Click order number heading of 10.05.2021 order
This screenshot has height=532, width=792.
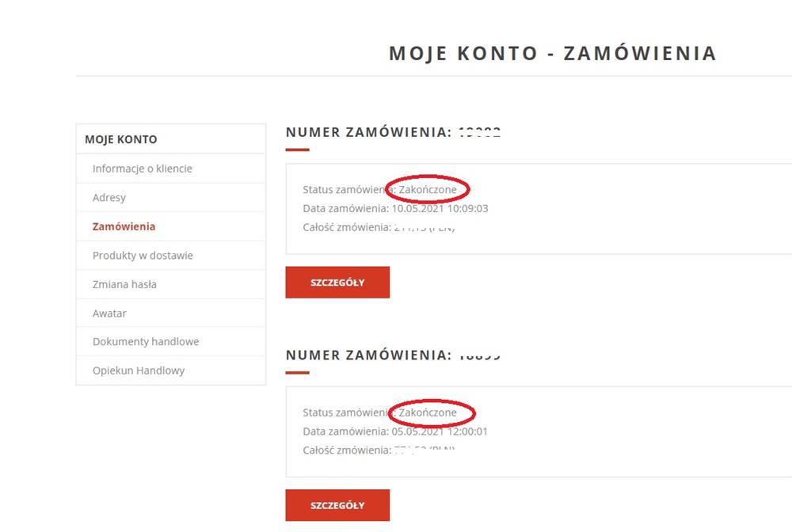[394, 132]
